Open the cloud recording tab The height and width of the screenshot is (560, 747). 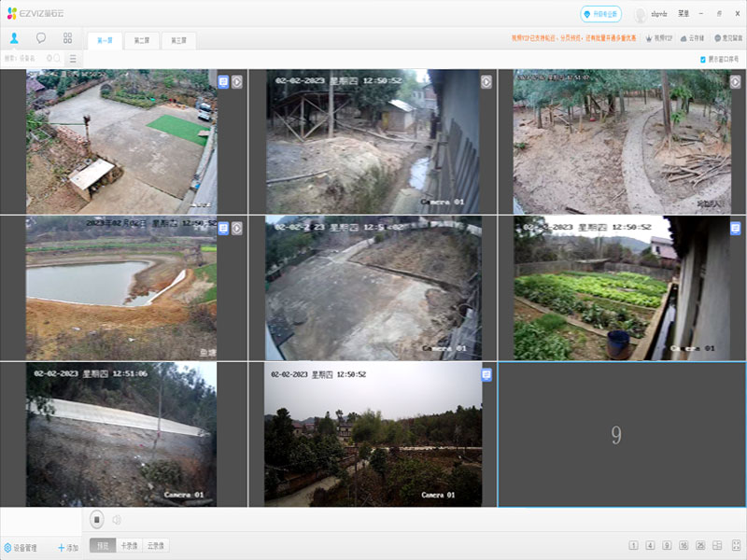tap(155, 546)
